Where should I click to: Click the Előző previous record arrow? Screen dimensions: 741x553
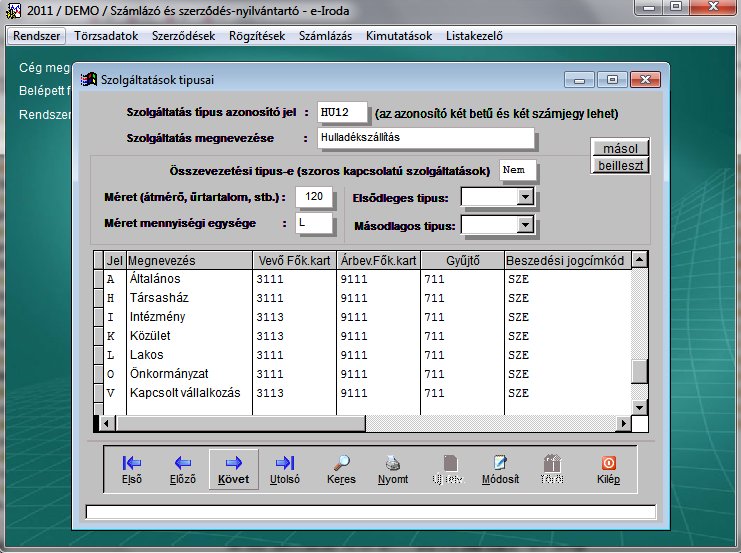coord(182,469)
